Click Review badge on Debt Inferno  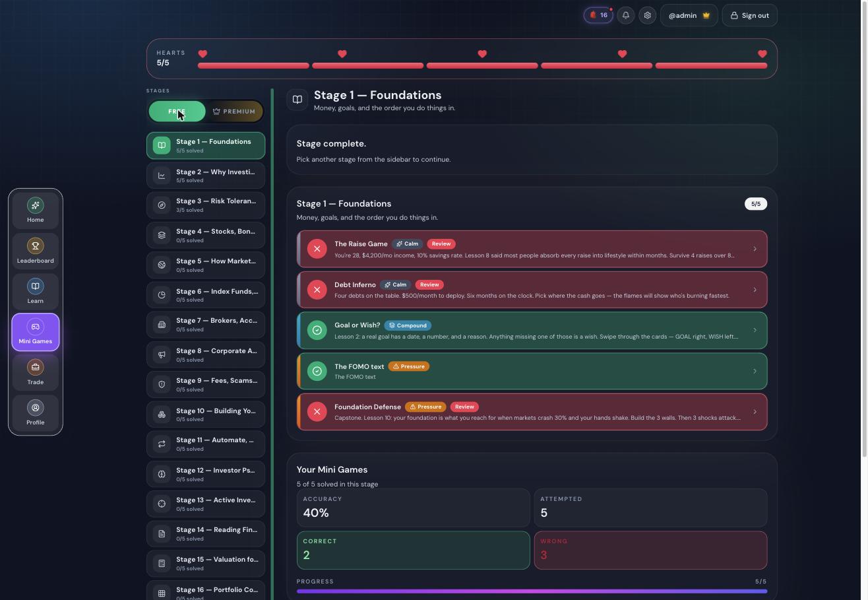pyautogui.click(x=429, y=284)
